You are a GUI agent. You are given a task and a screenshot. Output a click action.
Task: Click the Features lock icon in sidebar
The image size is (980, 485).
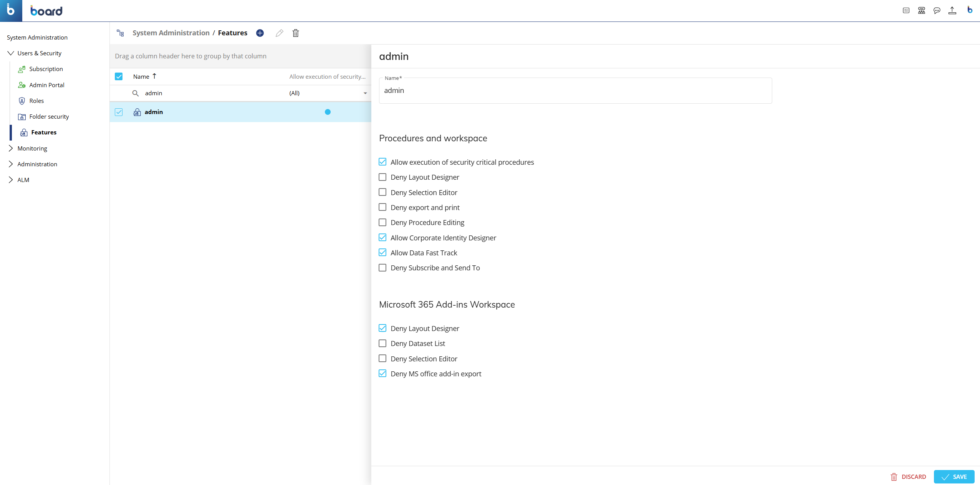click(24, 132)
